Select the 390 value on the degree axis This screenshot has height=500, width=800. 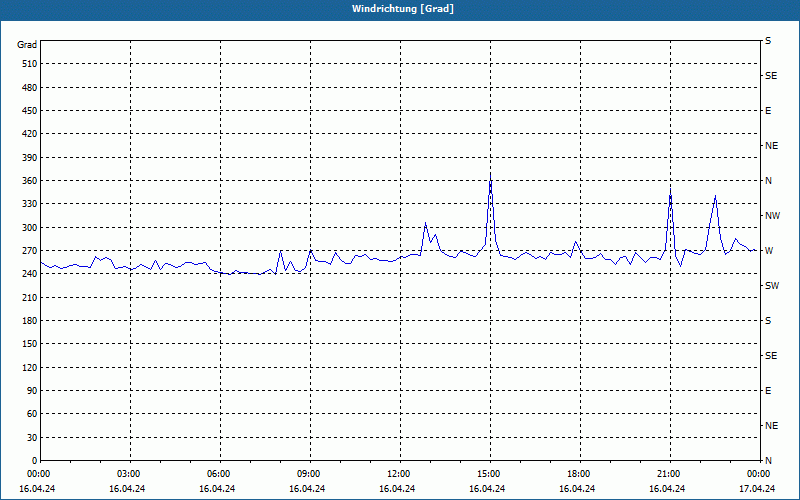29,157
